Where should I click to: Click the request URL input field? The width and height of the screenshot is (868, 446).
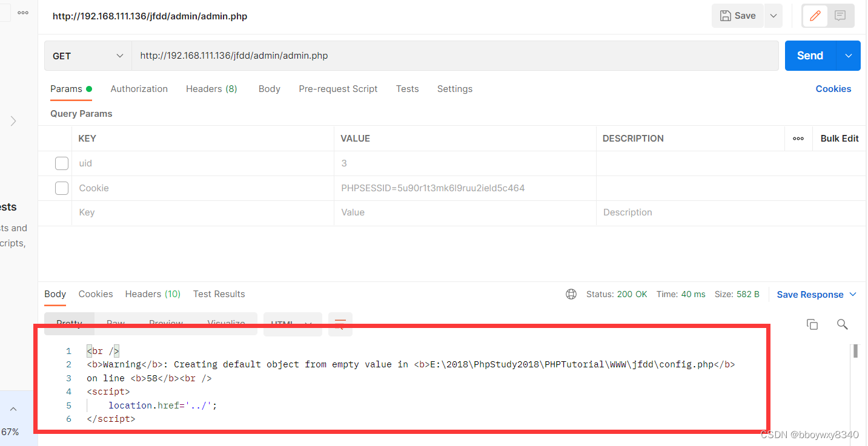455,56
